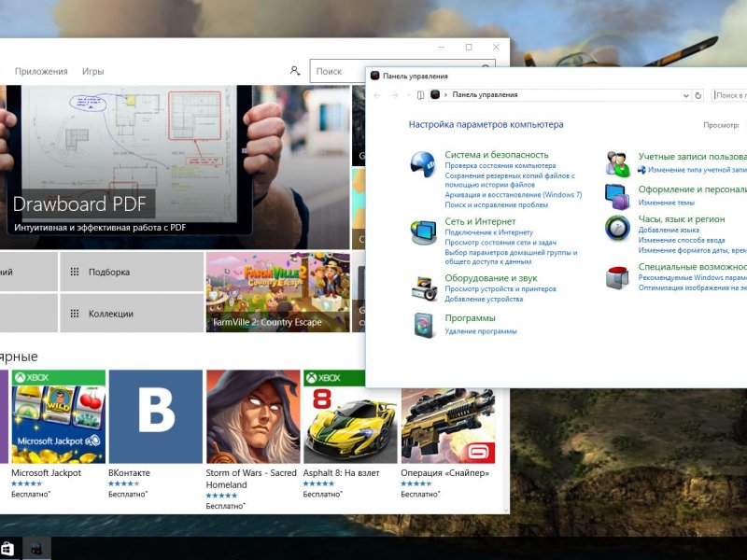The width and height of the screenshot is (747, 560).
Task: Open User Accounts category icon
Action: (618, 164)
